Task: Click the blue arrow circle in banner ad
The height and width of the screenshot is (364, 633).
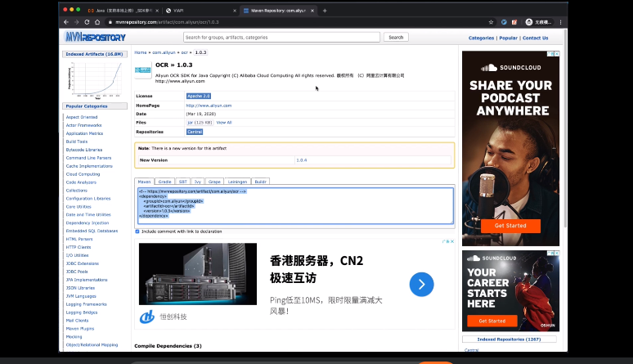Action: (421, 285)
